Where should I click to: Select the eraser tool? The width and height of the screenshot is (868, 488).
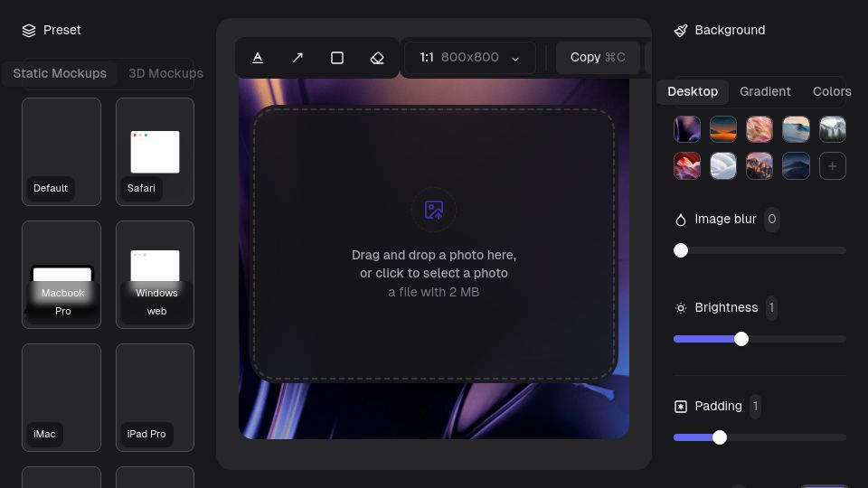(377, 58)
